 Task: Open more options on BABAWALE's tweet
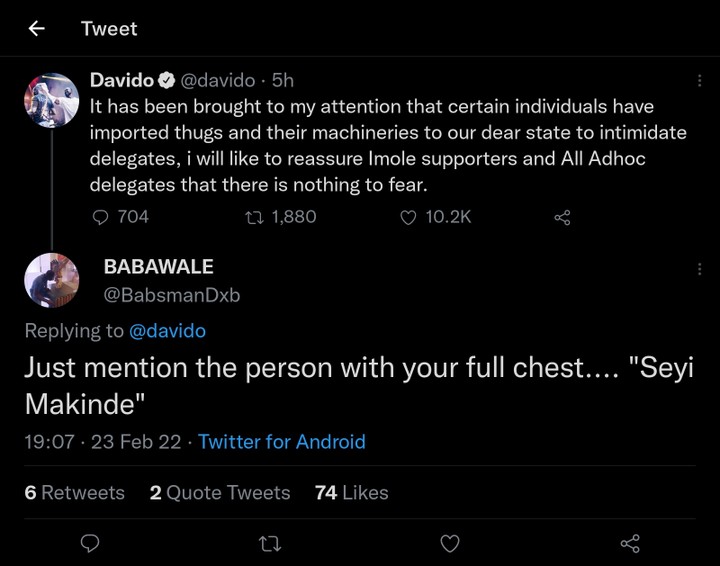click(699, 268)
